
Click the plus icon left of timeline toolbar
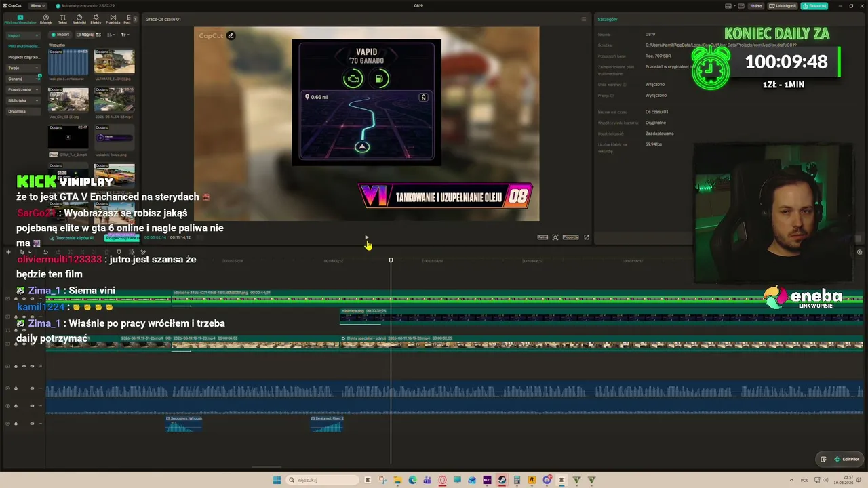[8, 252]
